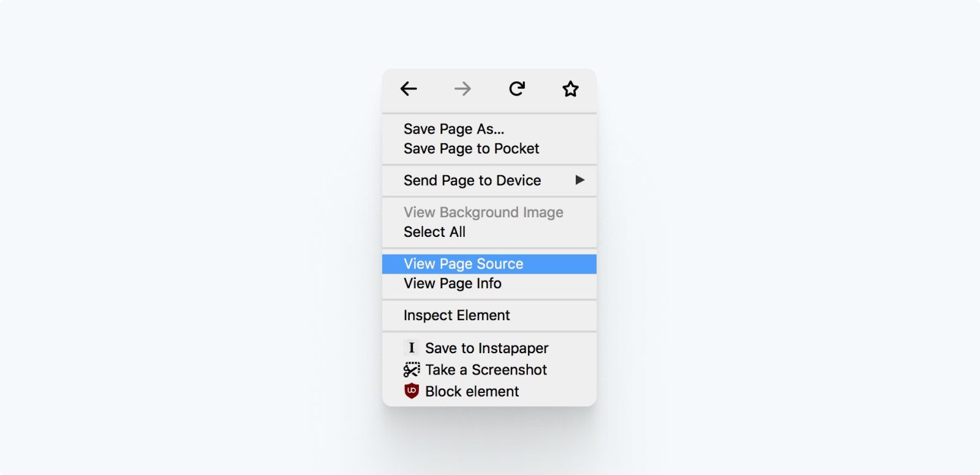Image resolution: width=980 pixels, height=475 pixels.
Task: Select the Take a Screenshot label
Action: [x=486, y=370]
